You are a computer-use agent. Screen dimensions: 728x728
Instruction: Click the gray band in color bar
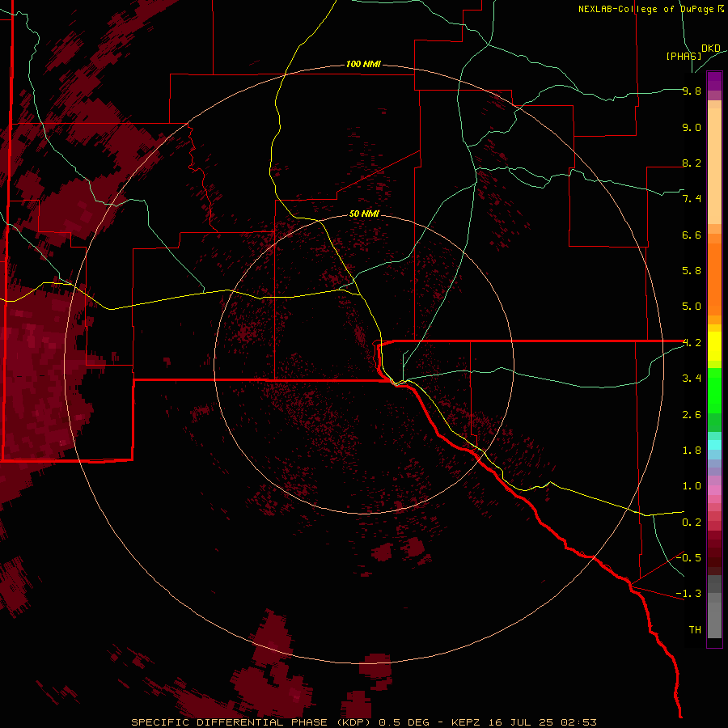(x=714, y=606)
